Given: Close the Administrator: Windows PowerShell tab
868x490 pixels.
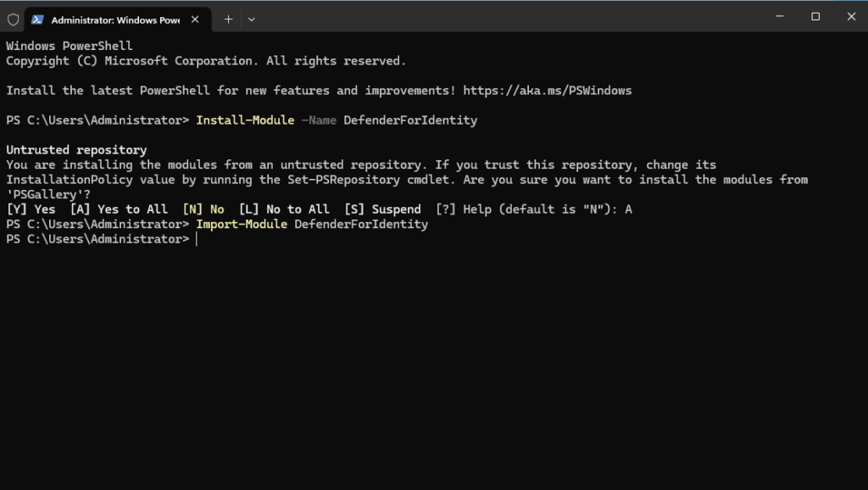Looking at the screenshot, I should (x=195, y=19).
